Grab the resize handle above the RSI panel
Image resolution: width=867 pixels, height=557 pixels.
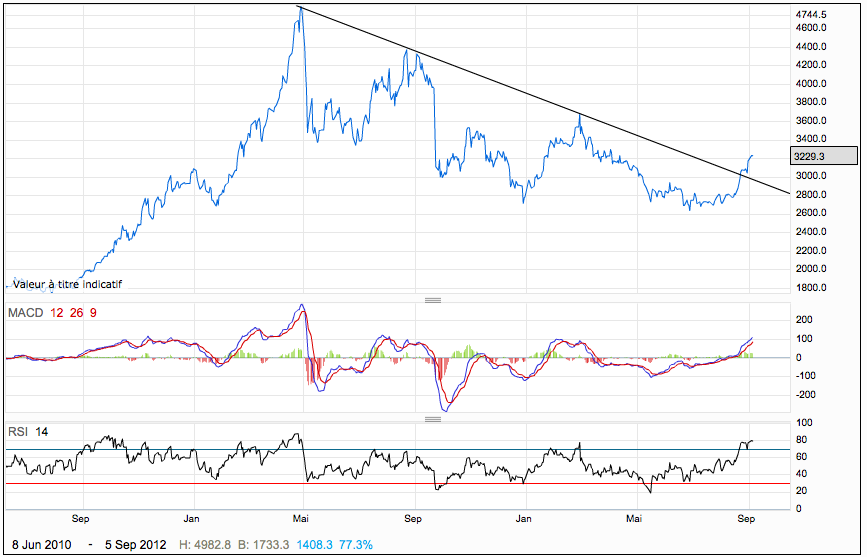pyautogui.click(x=432, y=419)
